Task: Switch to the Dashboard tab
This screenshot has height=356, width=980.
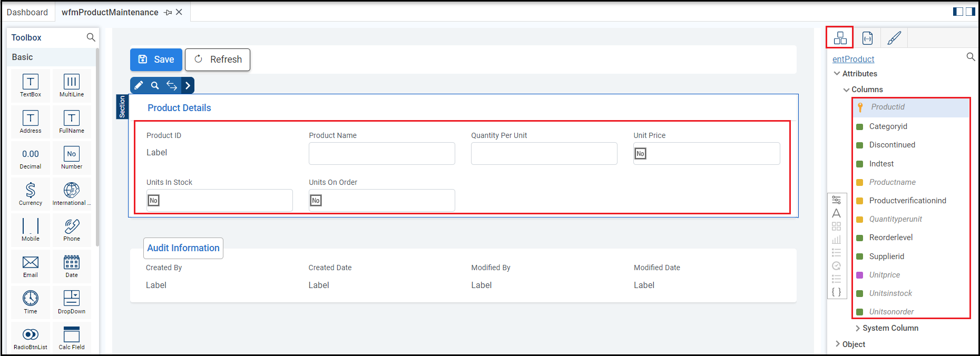Action: (x=27, y=12)
